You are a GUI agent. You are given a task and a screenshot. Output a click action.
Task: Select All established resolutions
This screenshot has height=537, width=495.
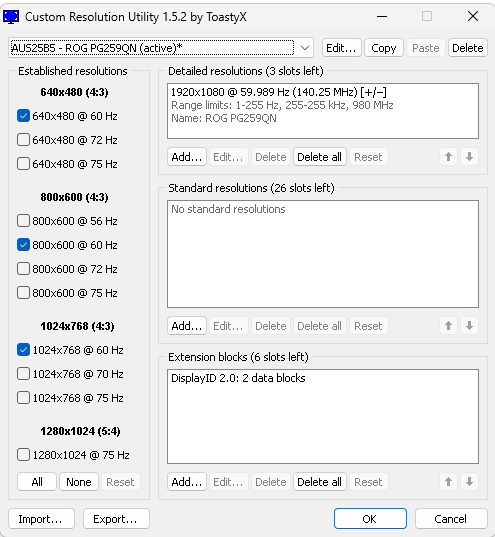click(x=37, y=482)
